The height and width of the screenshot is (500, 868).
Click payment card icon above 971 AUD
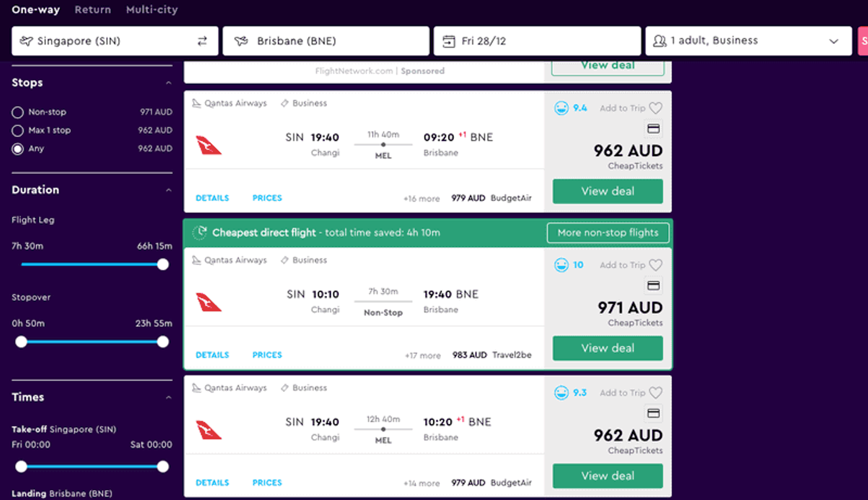(653, 286)
